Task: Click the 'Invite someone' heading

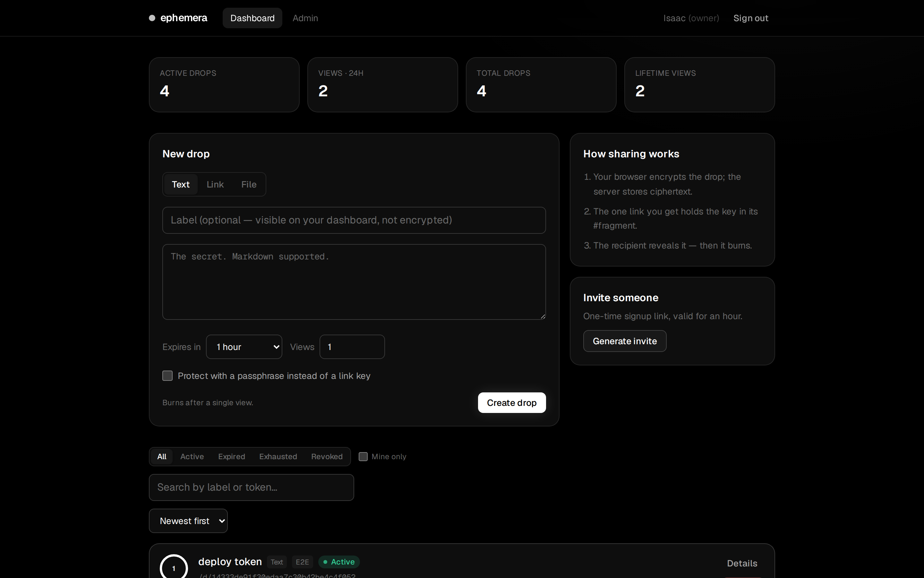Action: click(x=621, y=298)
